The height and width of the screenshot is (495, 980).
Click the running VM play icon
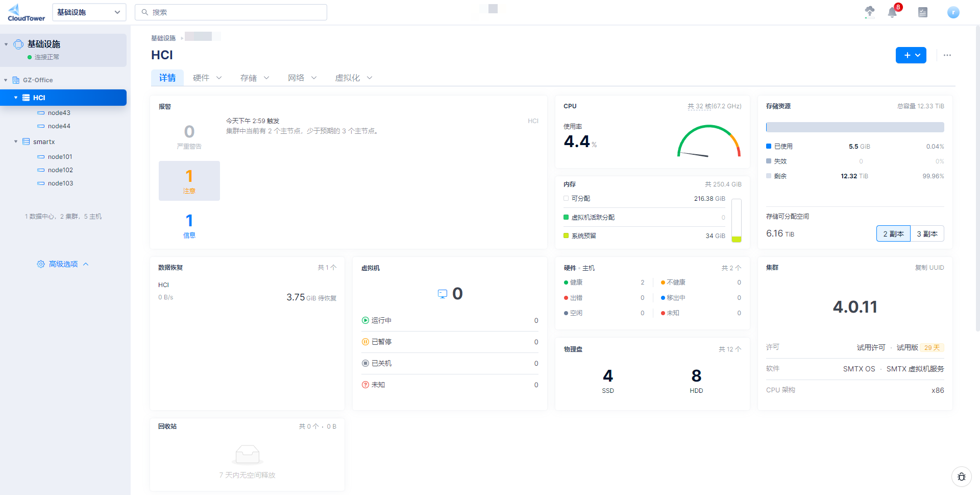point(365,320)
